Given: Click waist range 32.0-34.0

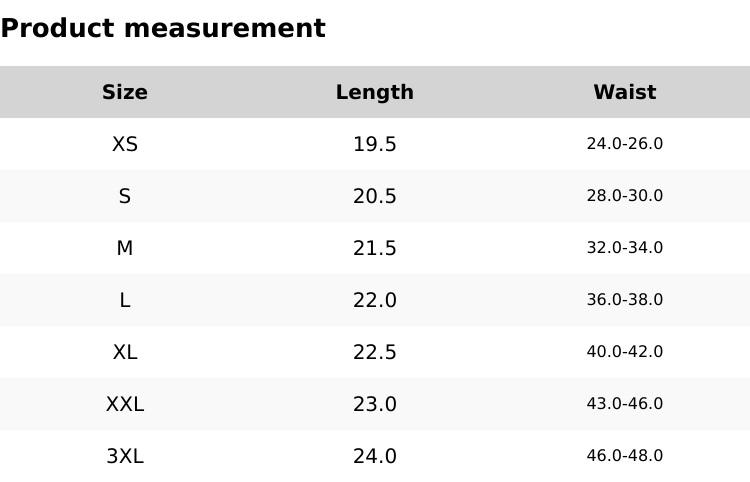Looking at the screenshot, I should 625,248.
